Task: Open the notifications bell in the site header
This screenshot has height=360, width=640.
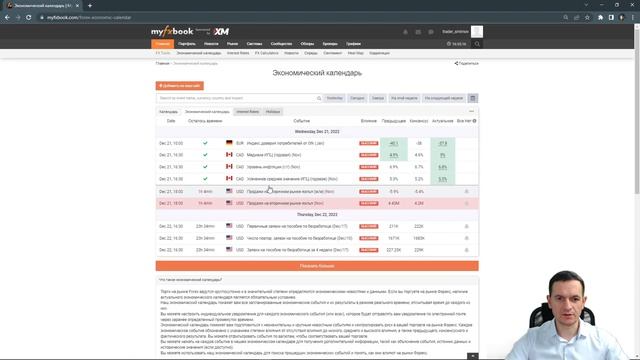Action: 405,32
